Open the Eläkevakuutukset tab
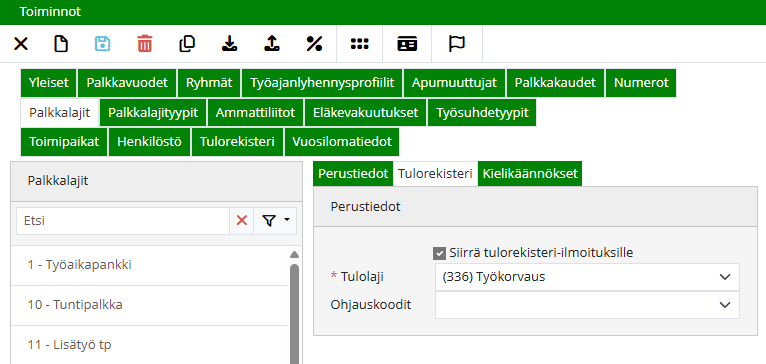The height and width of the screenshot is (364, 766). point(365,113)
